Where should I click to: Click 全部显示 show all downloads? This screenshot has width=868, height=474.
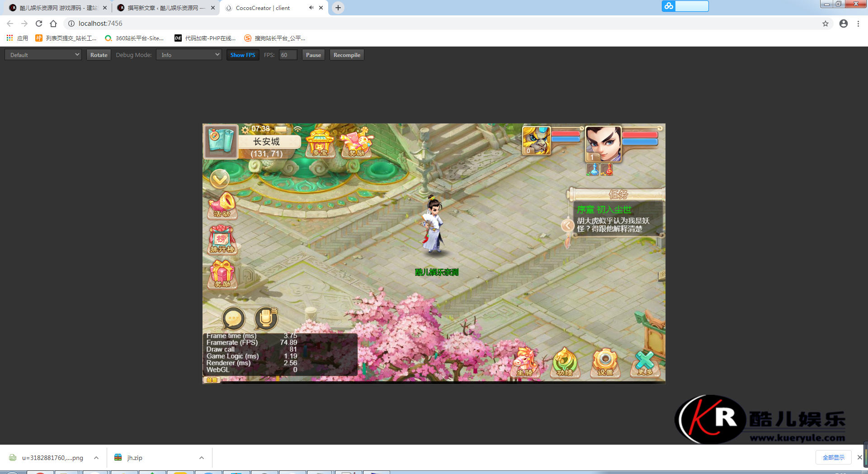[x=834, y=457]
